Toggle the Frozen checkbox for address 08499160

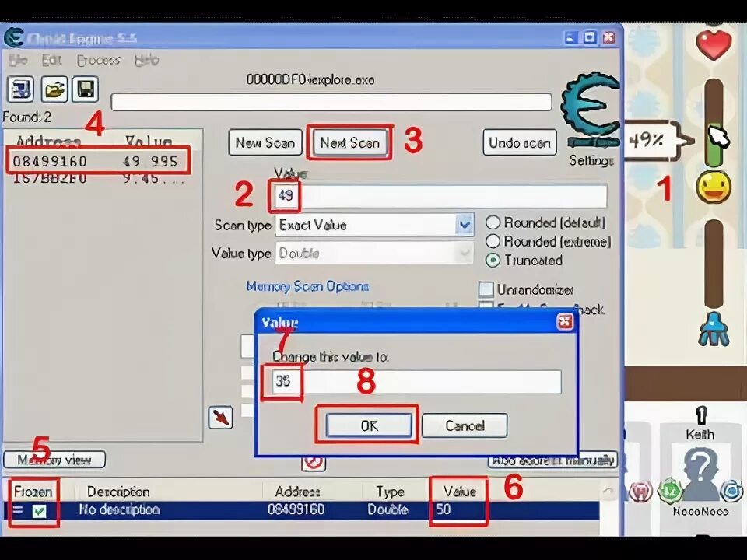[x=39, y=511]
